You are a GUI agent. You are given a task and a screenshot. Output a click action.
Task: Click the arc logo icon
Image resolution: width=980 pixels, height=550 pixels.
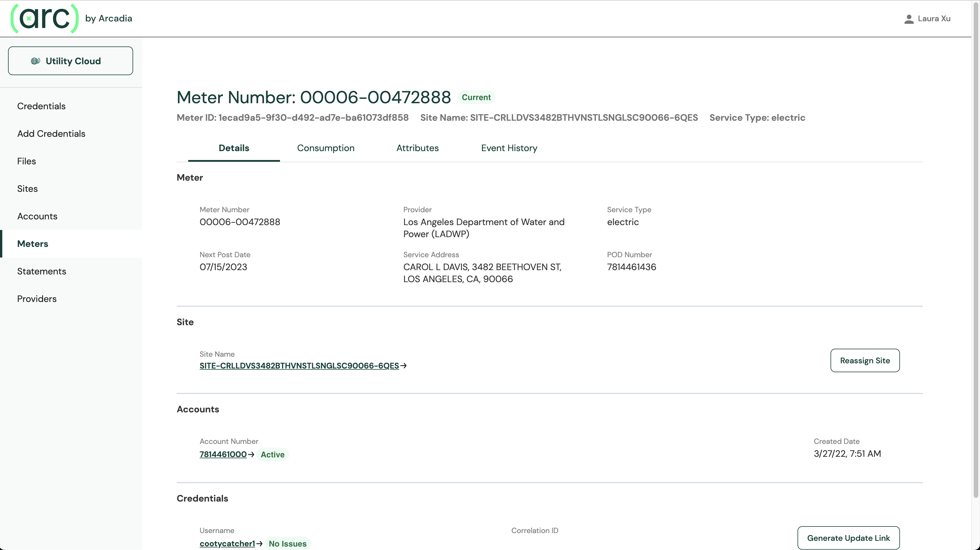point(44,18)
